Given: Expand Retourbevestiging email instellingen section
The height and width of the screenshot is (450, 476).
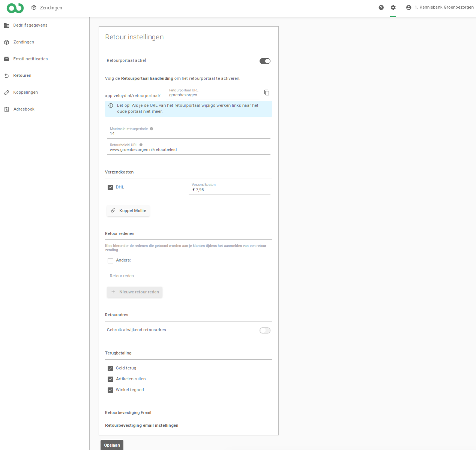Looking at the screenshot, I should click(x=142, y=426).
